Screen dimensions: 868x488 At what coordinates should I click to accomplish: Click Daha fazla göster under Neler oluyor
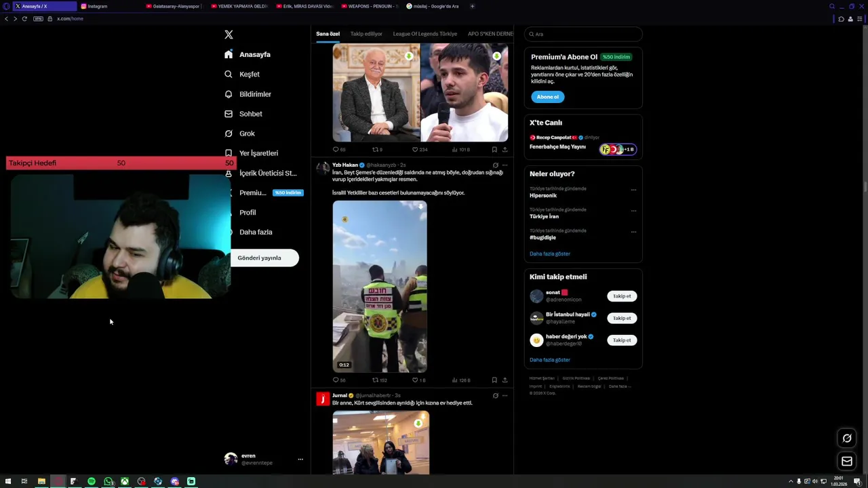550,253
